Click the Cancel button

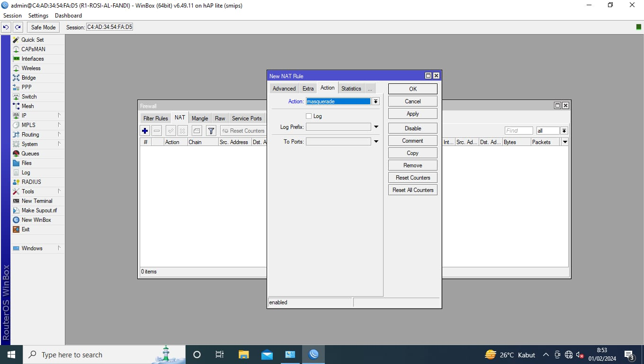coord(413,101)
